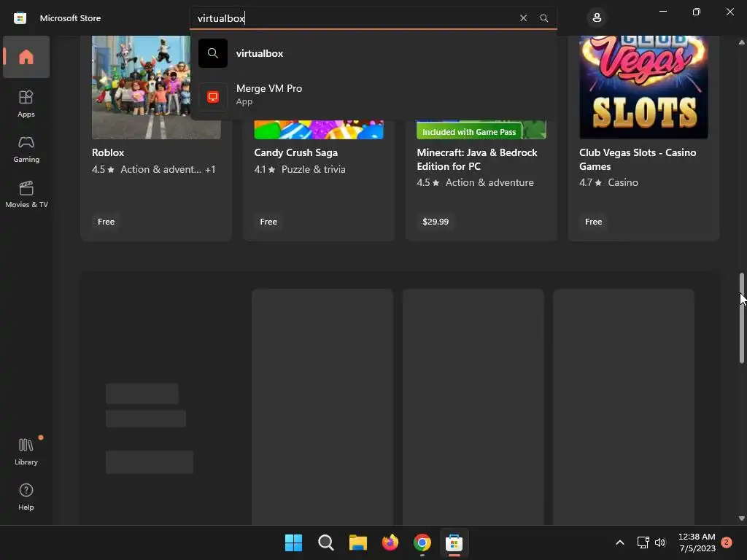Click Free label on Club Vegas Slots
Screen dimensions: 747x560
[x=594, y=222]
